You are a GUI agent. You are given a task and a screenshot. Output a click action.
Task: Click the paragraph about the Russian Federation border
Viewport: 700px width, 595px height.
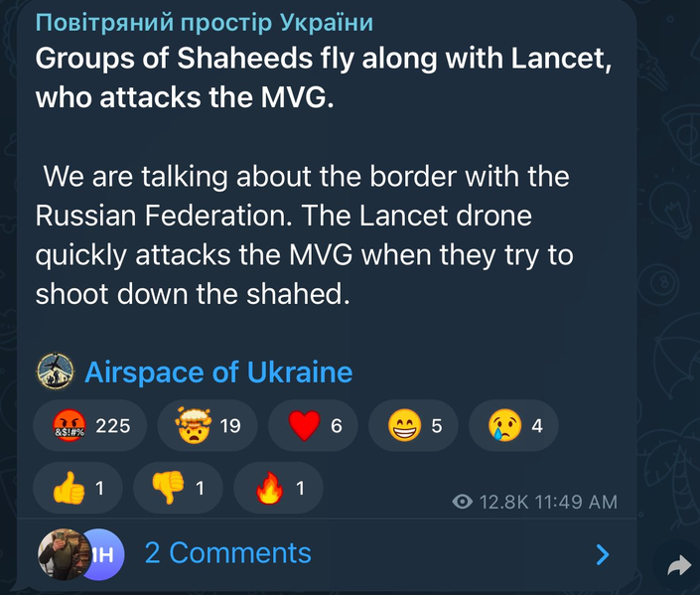(x=304, y=235)
